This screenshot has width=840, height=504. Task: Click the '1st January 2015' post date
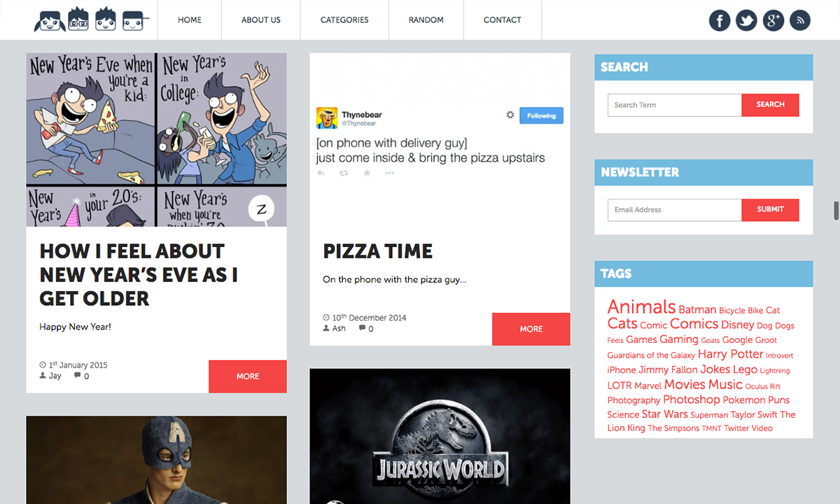(x=78, y=365)
